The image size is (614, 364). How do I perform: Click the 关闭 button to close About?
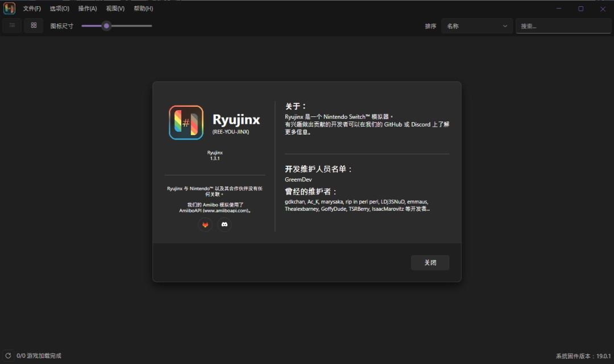[x=430, y=262]
